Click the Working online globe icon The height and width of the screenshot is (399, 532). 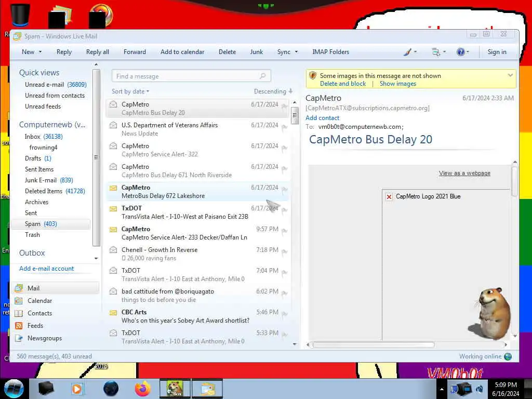click(508, 356)
